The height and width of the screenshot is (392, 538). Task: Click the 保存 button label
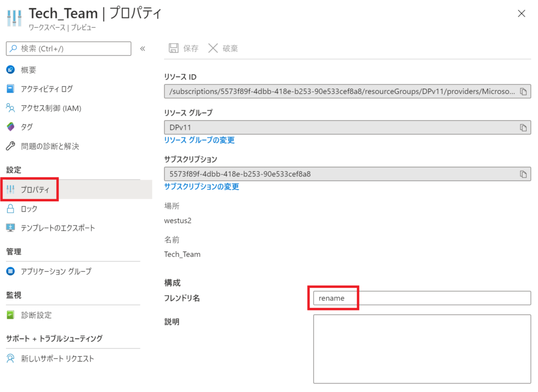(x=191, y=48)
